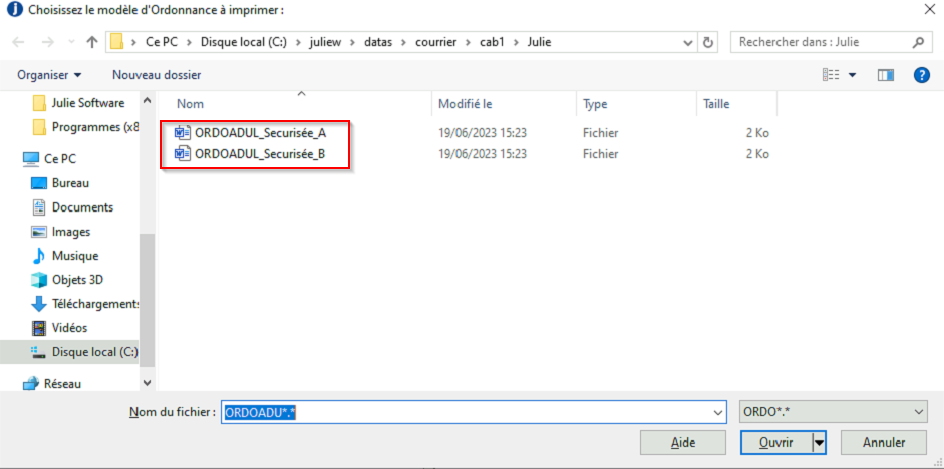Toggle the preview pane icon
Viewport: 944px width, 469px height.
click(886, 75)
